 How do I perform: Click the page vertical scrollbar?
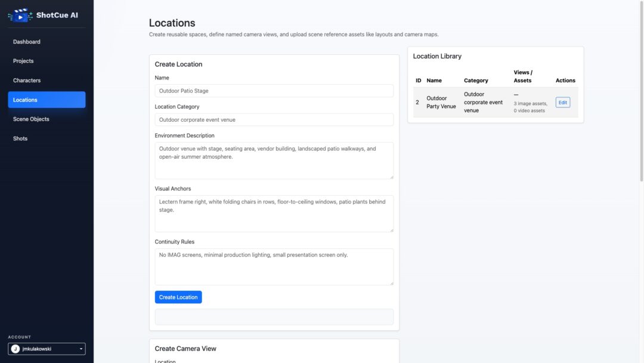pyautogui.click(x=641, y=90)
